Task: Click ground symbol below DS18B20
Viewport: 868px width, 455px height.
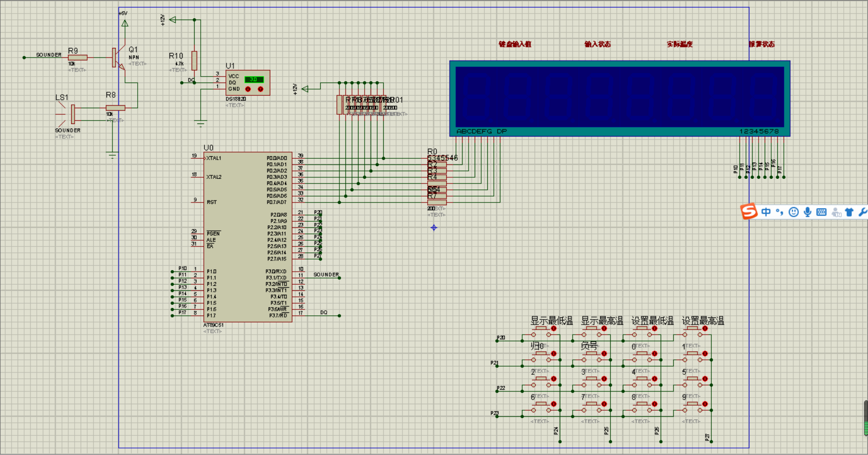Action: pos(201,123)
